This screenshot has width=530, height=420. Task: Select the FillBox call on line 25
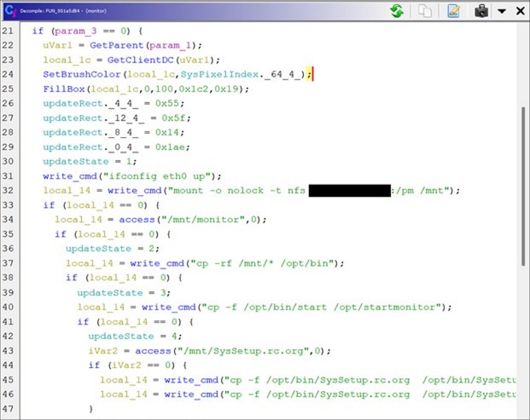point(63,89)
